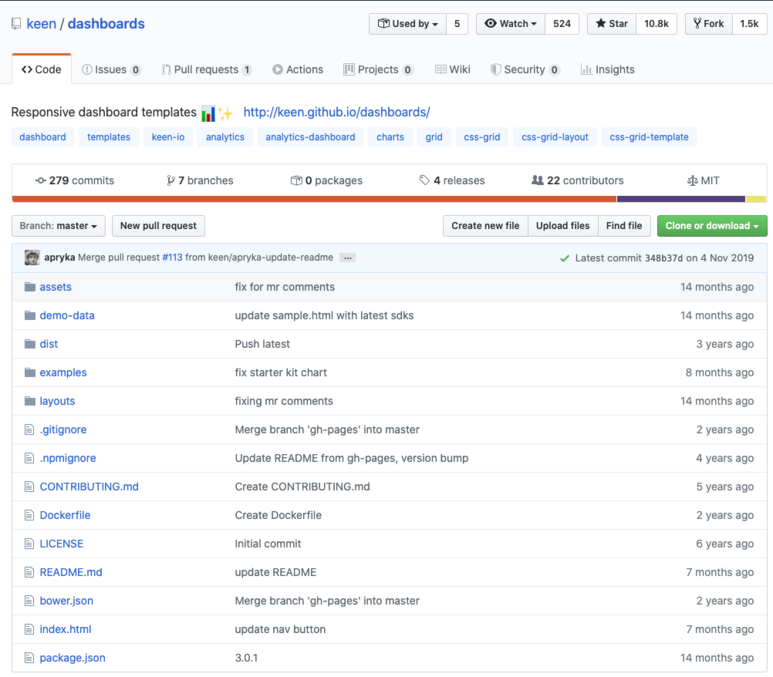
Task: Click the .gitignore file icon
Action: tap(30, 430)
